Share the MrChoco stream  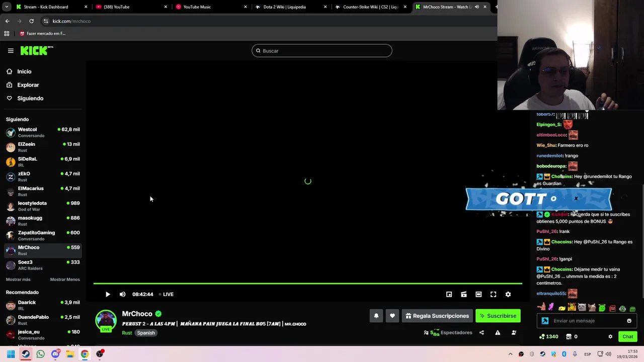(x=481, y=333)
